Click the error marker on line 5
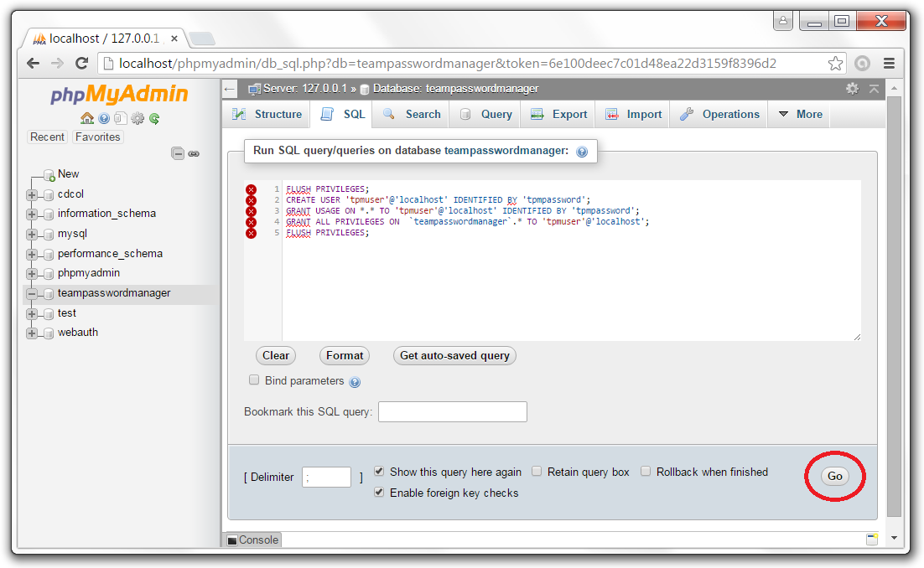 252,233
